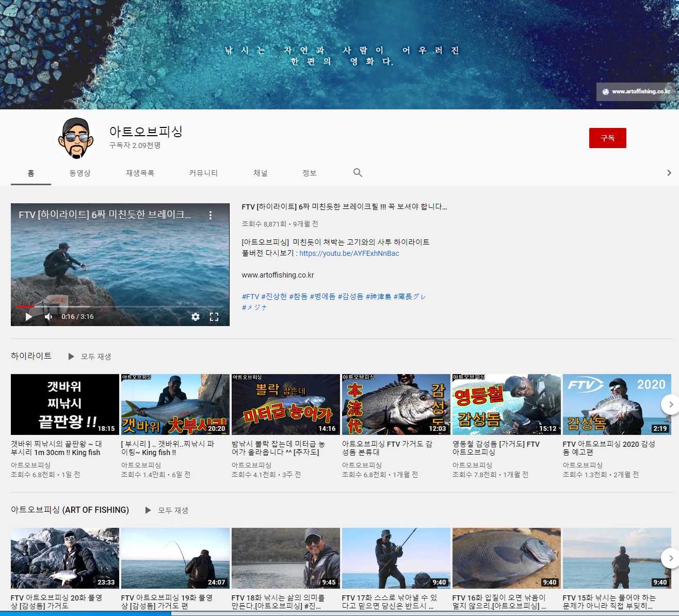The height and width of the screenshot is (616, 679).
Task: Open video player settings gear
Action: (x=196, y=317)
